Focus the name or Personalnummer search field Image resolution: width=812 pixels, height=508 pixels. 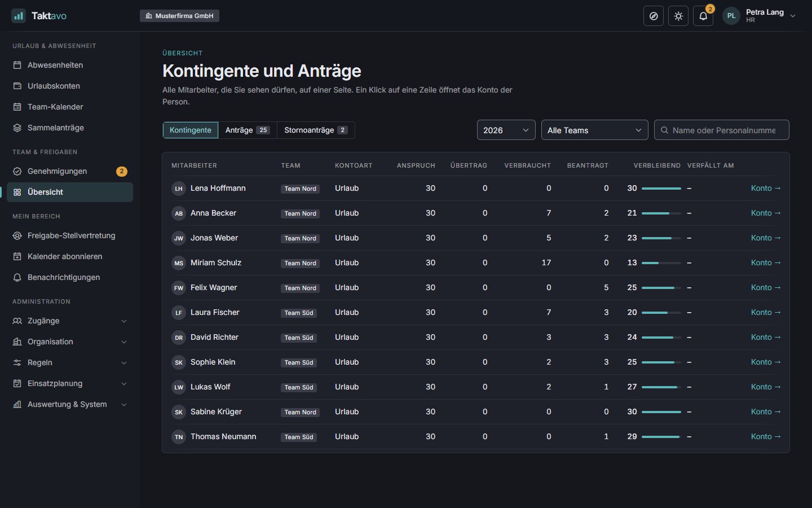click(x=722, y=130)
